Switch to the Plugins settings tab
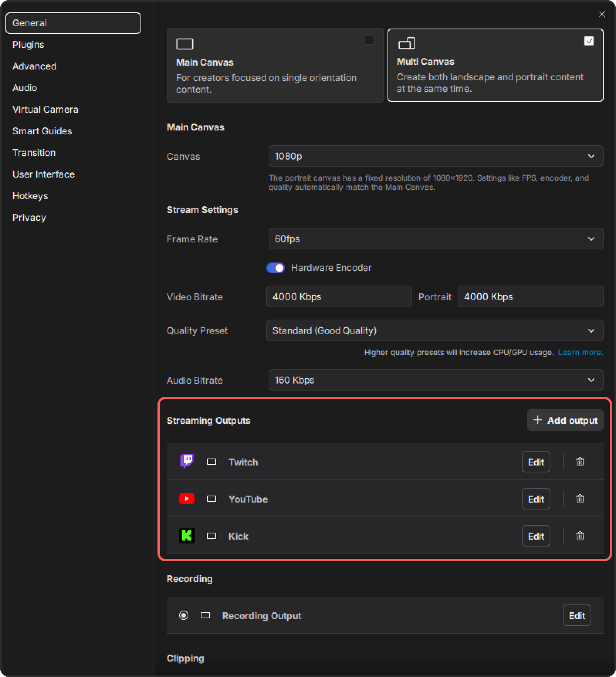 pyautogui.click(x=28, y=45)
